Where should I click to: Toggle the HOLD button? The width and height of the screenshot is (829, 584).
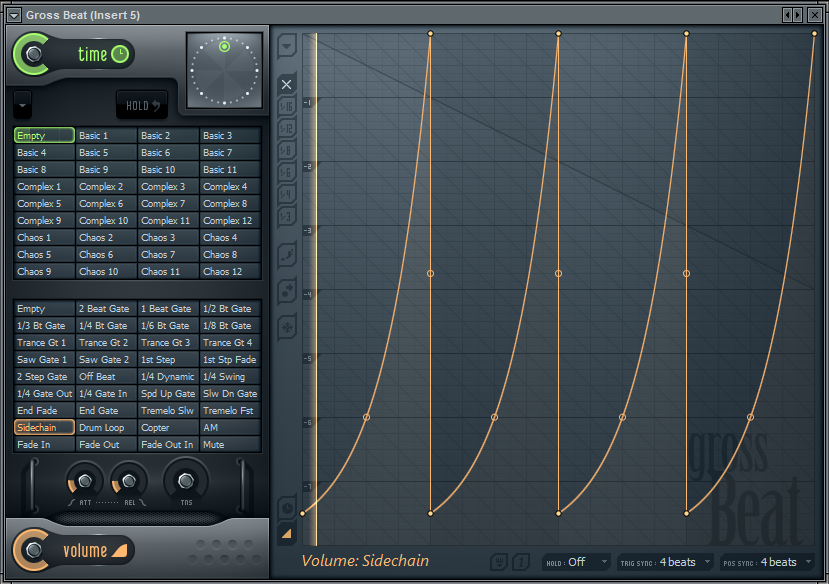tap(141, 105)
